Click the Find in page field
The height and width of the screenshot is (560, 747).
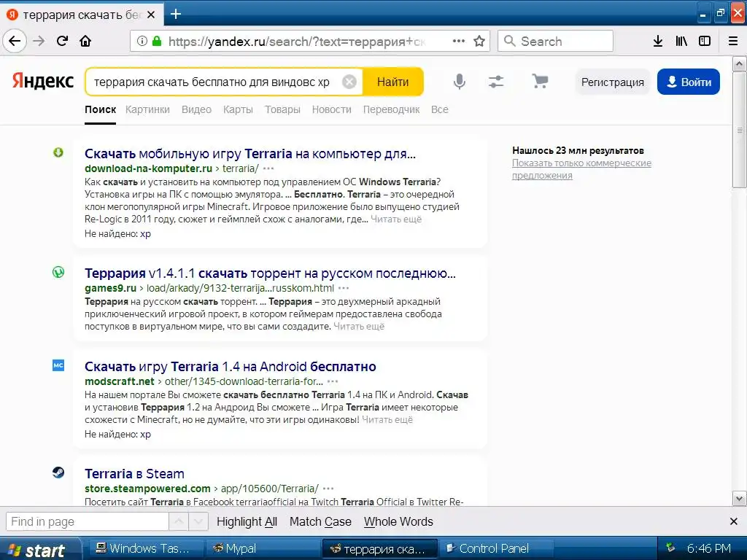(88, 521)
